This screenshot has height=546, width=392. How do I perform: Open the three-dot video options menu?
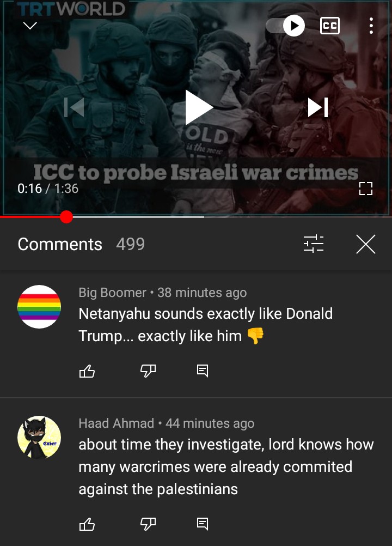371,26
